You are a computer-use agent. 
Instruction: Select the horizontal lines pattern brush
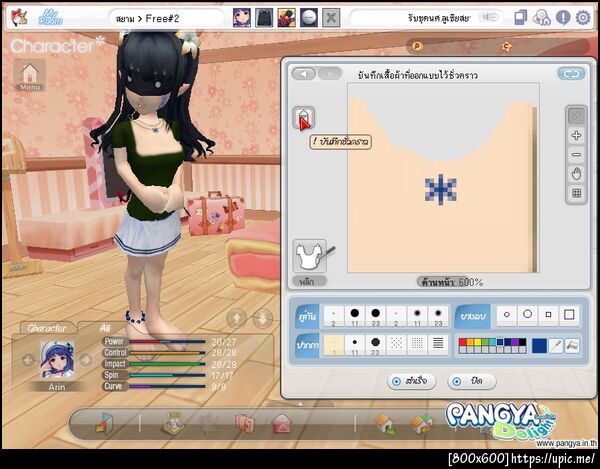coord(438,345)
